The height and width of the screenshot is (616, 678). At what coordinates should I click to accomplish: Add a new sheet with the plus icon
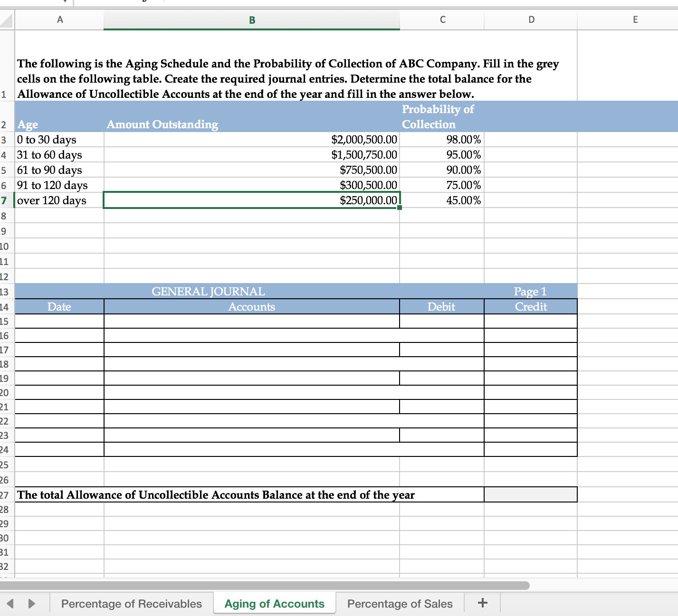(x=483, y=603)
